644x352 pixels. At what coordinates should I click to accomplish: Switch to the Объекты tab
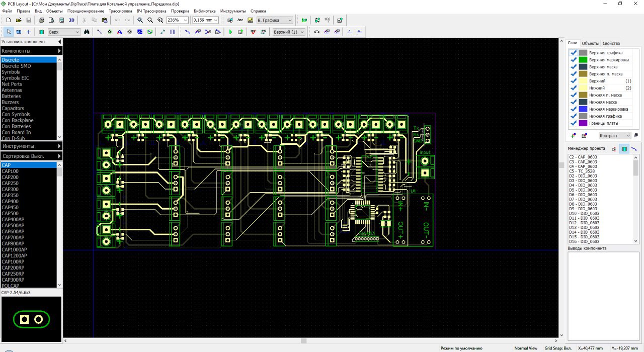pyautogui.click(x=590, y=43)
